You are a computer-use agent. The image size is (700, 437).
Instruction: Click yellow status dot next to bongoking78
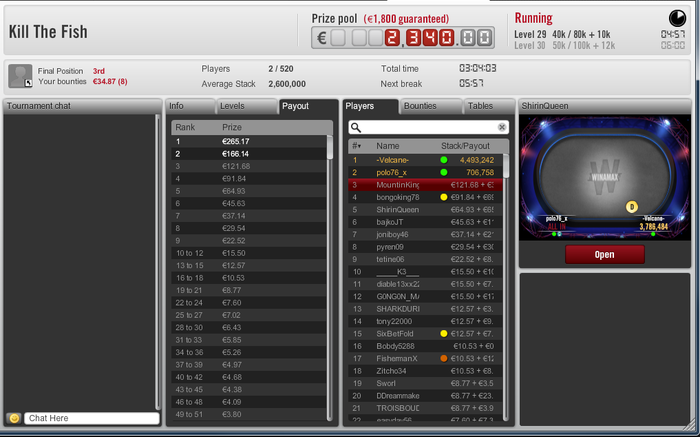(444, 197)
